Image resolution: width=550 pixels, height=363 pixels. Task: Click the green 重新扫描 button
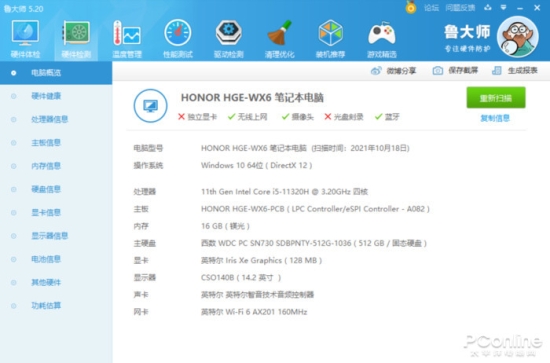[496, 98]
